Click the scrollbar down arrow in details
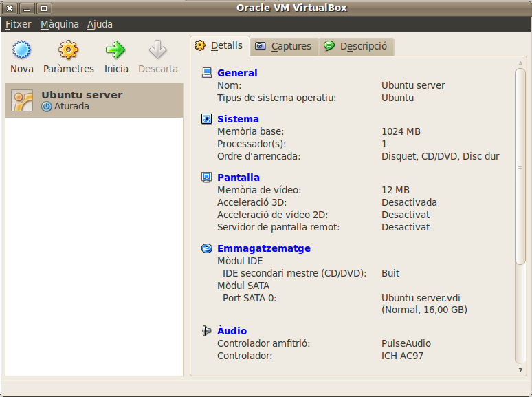 tap(520, 369)
